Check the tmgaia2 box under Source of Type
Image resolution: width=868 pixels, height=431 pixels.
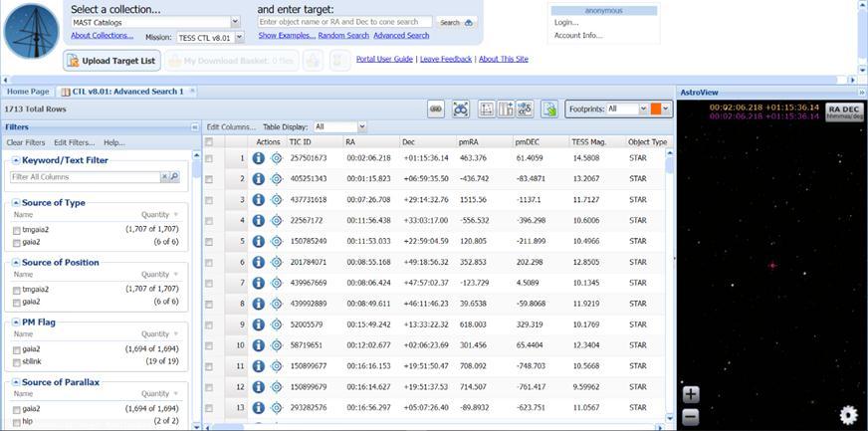tap(17, 230)
